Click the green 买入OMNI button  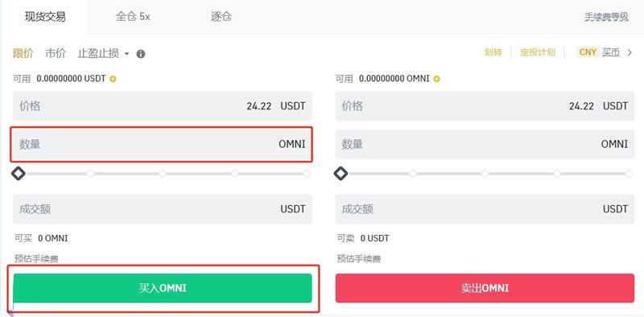(163, 288)
